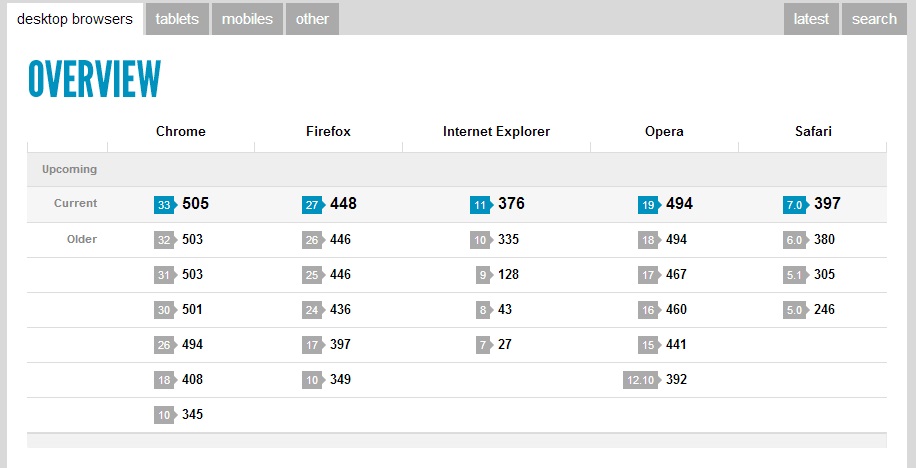Click the Internet Explorer 8 version badge
The width and height of the screenshot is (916, 468).
pos(485,310)
